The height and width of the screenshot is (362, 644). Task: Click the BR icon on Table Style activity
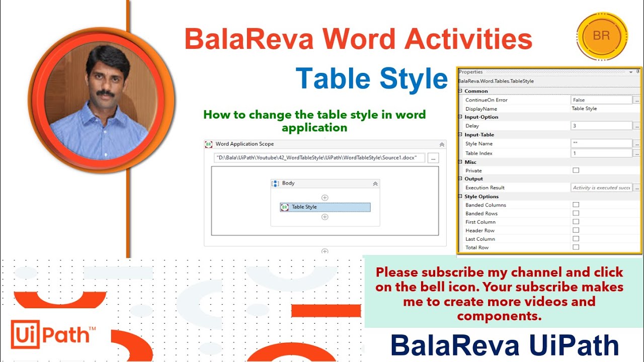285,207
